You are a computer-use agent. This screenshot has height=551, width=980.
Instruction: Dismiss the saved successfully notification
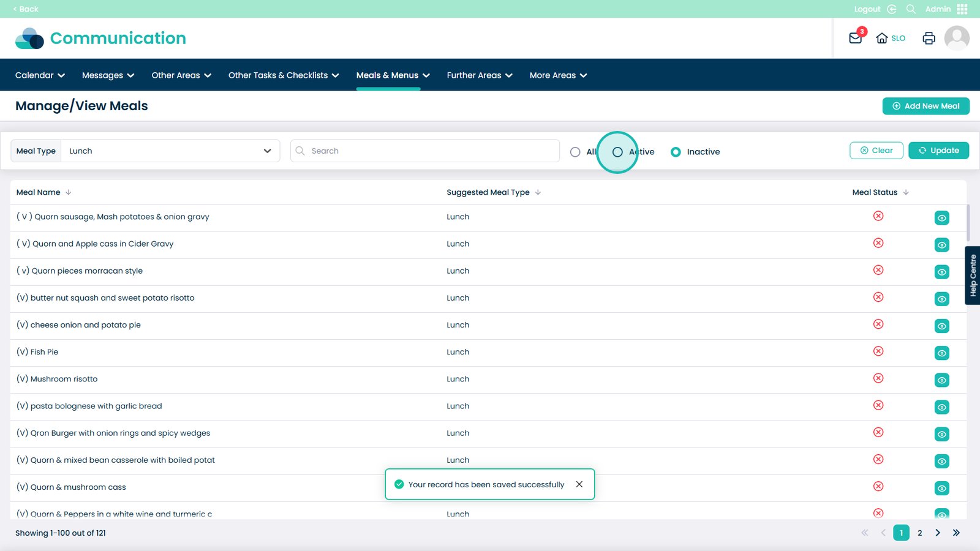pyautogui.click(x=579, y=484)
